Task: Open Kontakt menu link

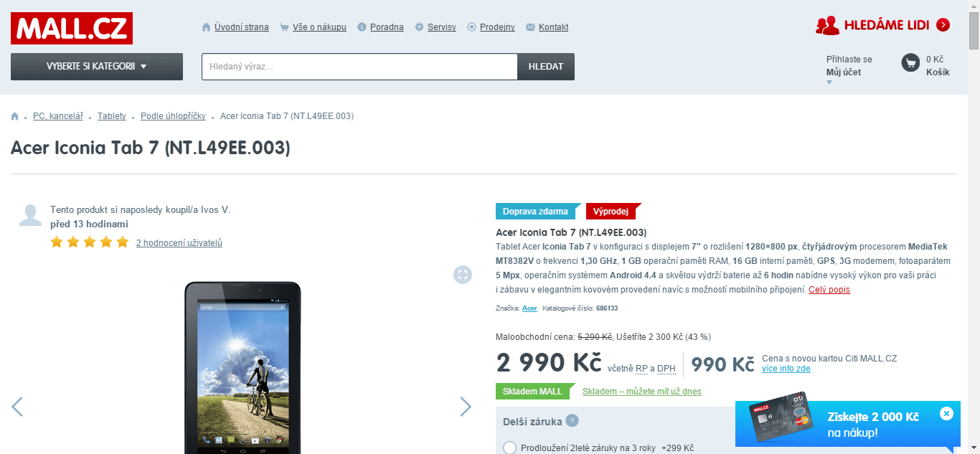Action: coord(553,27)
